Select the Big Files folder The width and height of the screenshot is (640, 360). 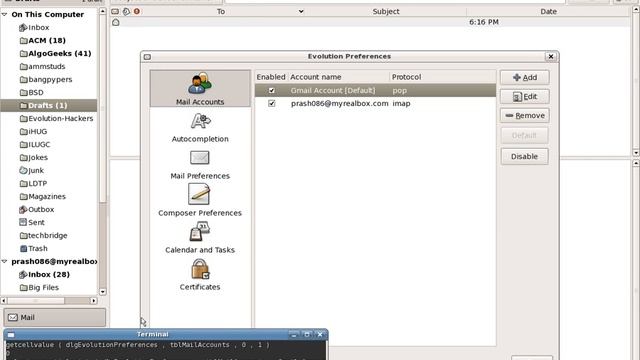click(39, 287)
